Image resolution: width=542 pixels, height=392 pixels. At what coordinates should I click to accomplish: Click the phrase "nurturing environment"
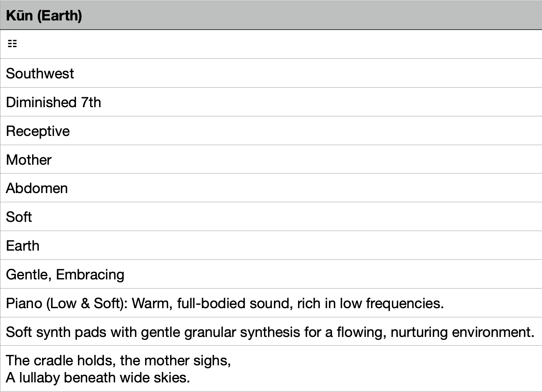point(462,332)
